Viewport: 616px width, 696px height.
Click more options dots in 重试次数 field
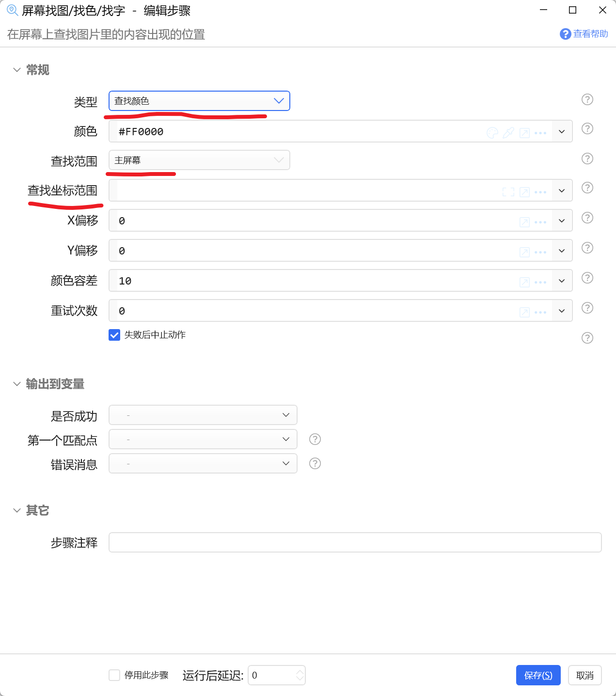coord(540,312)
